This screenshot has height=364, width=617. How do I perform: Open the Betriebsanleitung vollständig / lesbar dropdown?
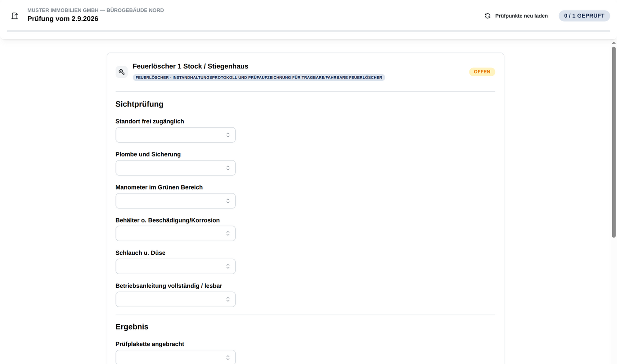(175, 300)
